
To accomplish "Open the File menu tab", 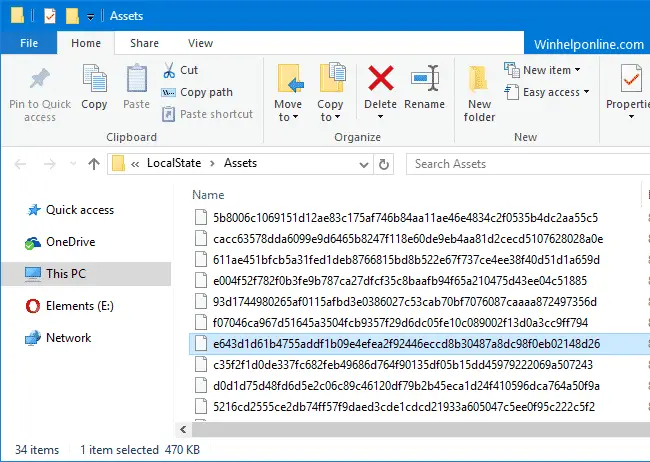I will (x=29, y=43).
